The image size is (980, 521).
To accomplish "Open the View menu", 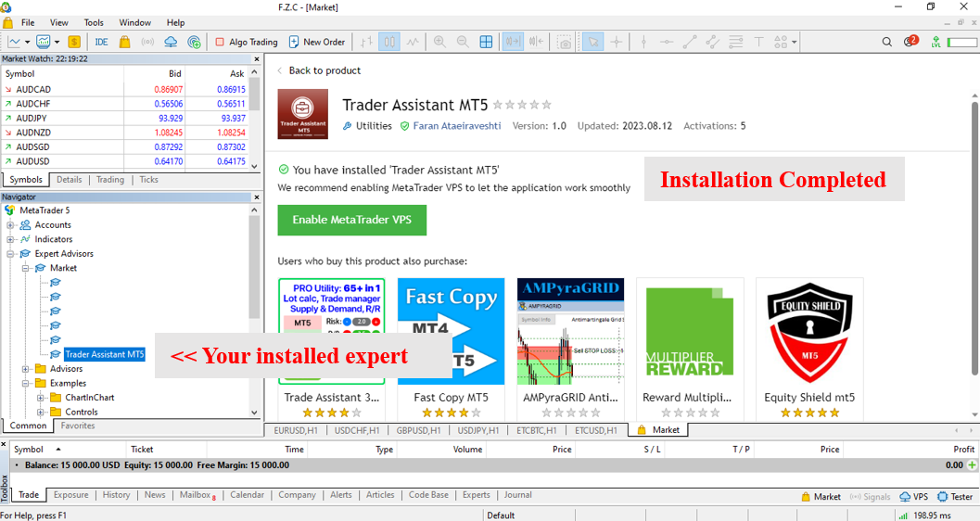I will 58,22.
